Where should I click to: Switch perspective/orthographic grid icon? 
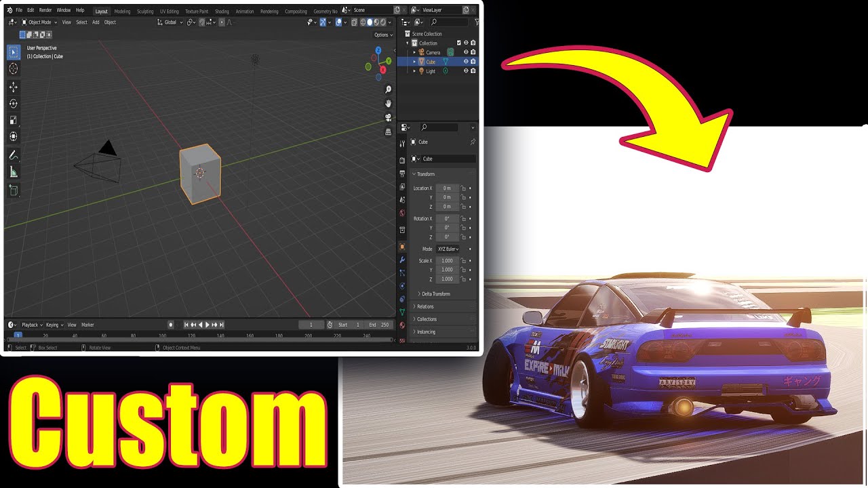pos(388,132)
